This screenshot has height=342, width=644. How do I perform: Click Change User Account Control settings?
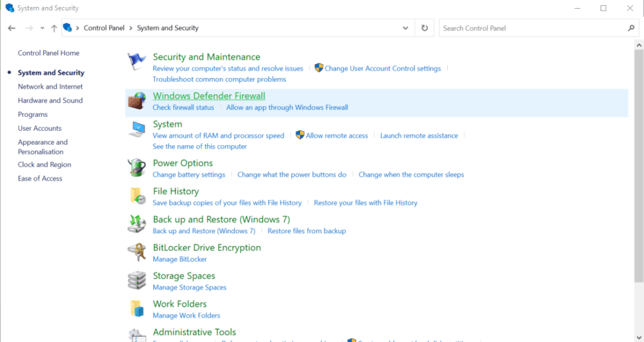tap(383, 69)
